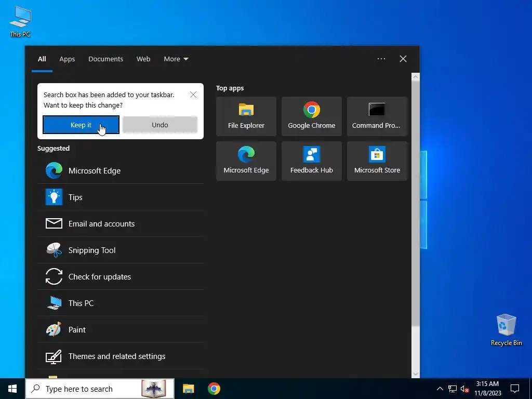Launch Paint from Suggested list

(x=121, y=329)
